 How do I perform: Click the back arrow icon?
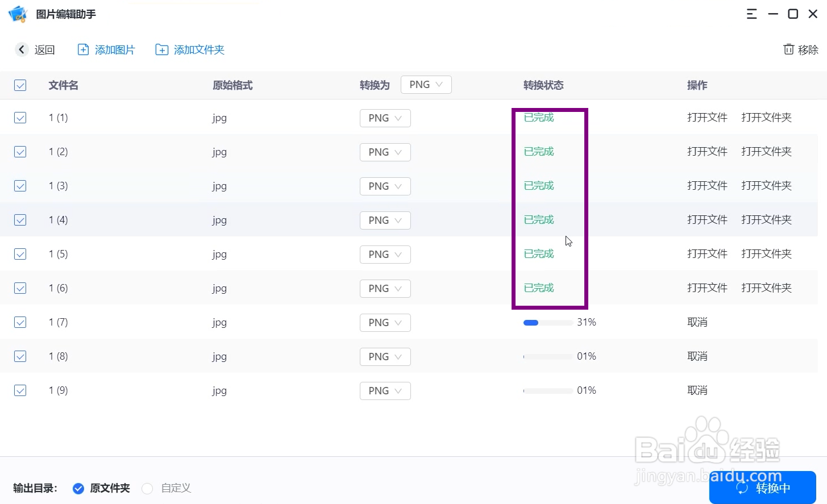pyautogui.click(x=22, y=49)
